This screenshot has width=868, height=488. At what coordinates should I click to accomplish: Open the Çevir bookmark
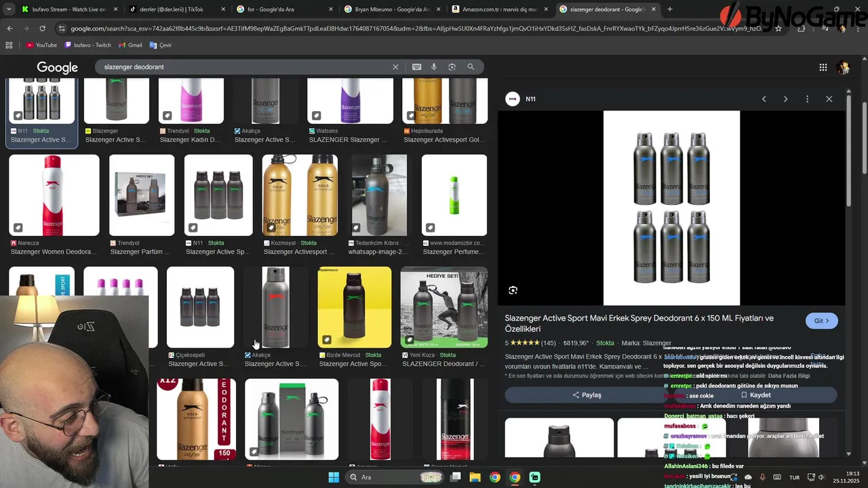[161, 45]
